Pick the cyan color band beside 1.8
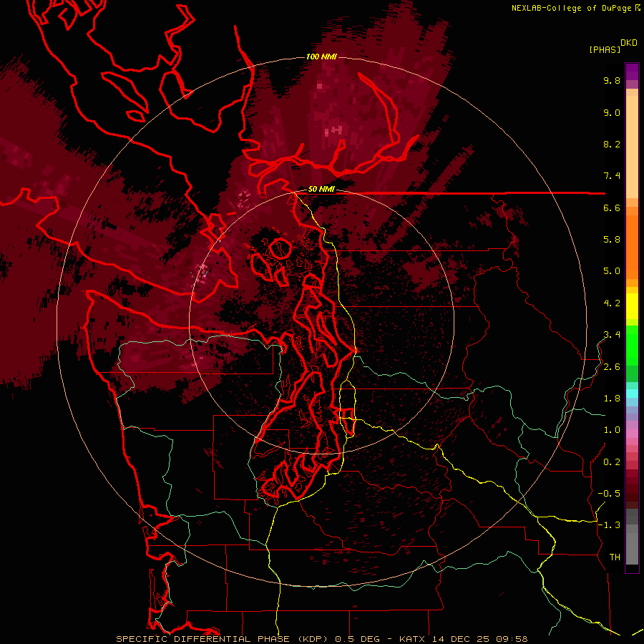 (632, 394)
